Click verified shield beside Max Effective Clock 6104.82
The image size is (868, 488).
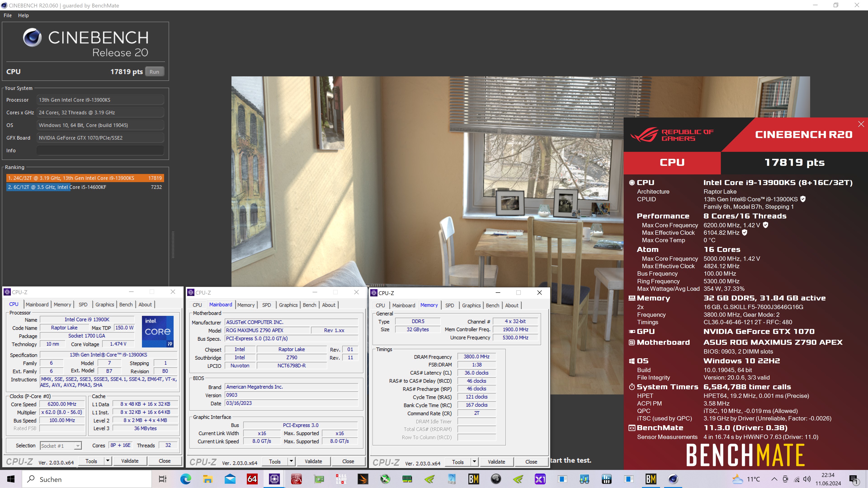[745, 232]
